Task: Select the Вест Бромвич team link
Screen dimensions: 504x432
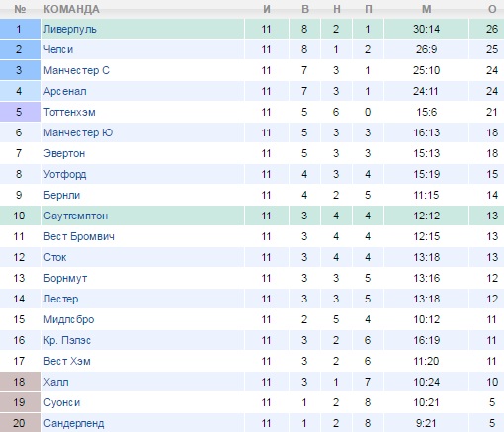Action: pos(79,236)
